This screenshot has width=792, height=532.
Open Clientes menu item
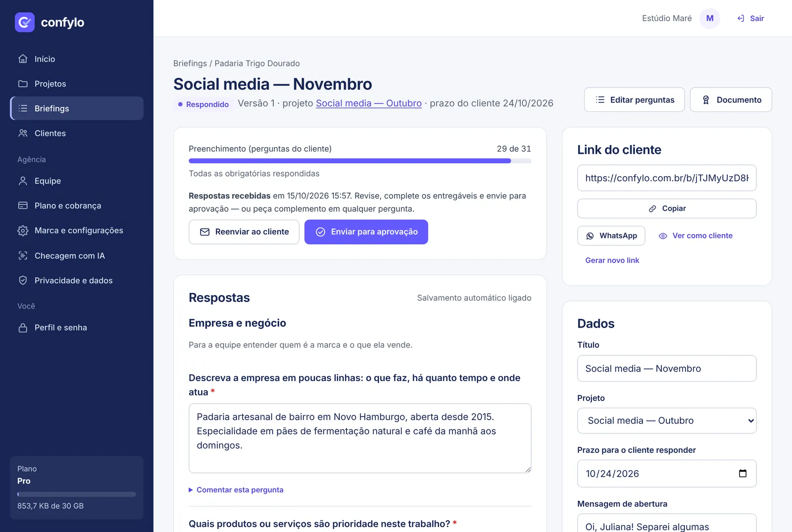point(77,133)
